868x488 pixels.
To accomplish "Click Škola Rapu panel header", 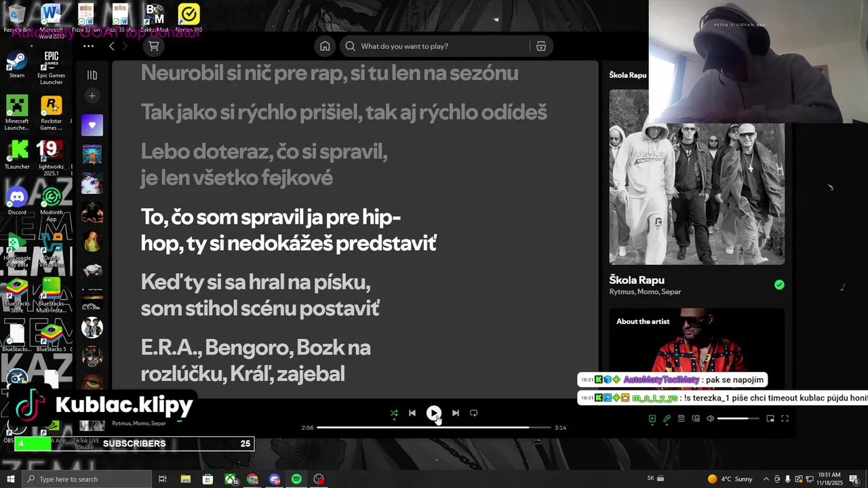I will (x=628, y=75).
